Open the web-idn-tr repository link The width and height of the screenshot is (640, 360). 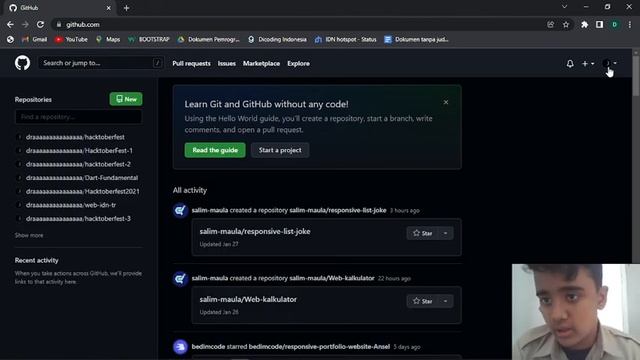[x=71, y=205]
